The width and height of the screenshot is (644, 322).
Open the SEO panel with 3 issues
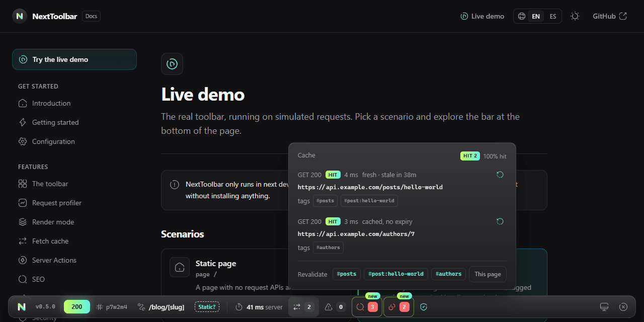367,307
